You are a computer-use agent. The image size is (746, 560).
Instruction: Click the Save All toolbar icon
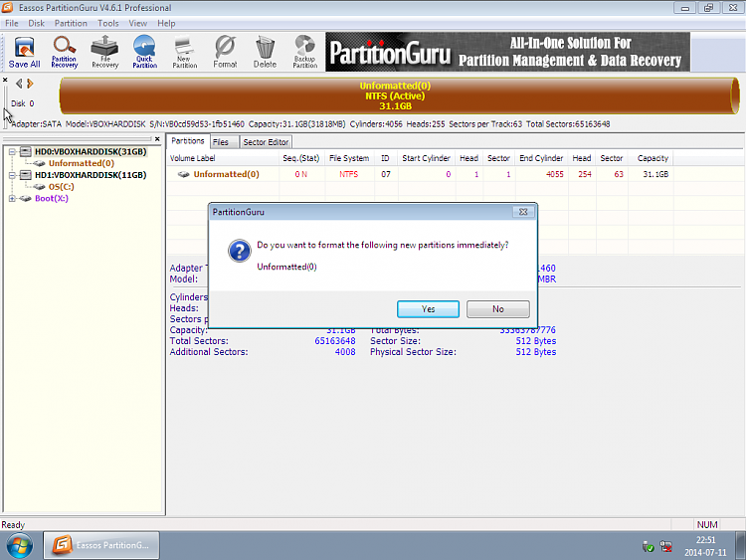[x=24, y=53]
